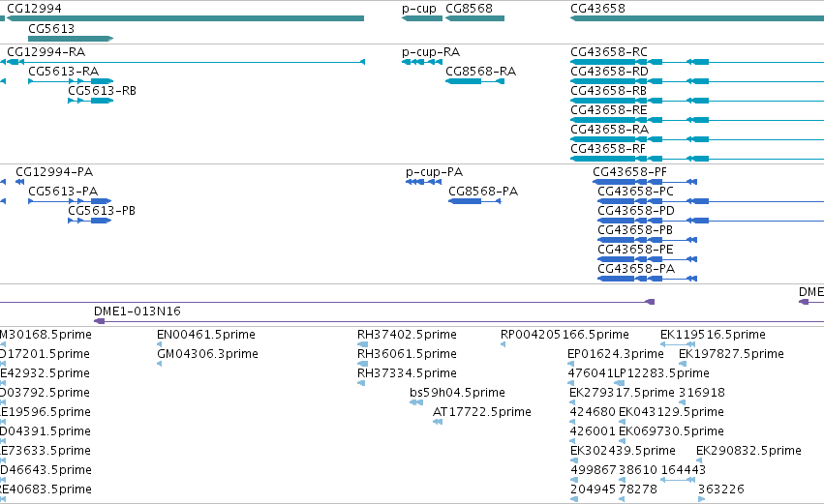This screenshot has width=824, height=504.
Task: Select the CG5613-PA protein label
Action: tap(63, 192)
